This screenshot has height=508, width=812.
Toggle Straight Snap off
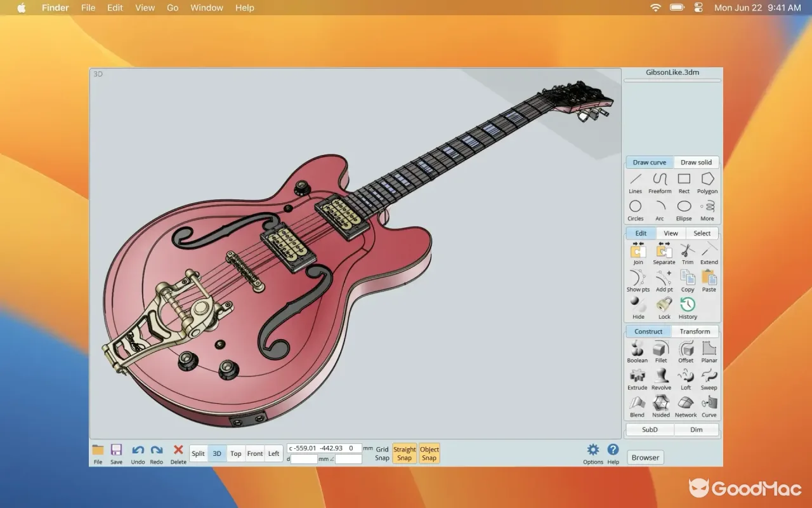(405, 453)
